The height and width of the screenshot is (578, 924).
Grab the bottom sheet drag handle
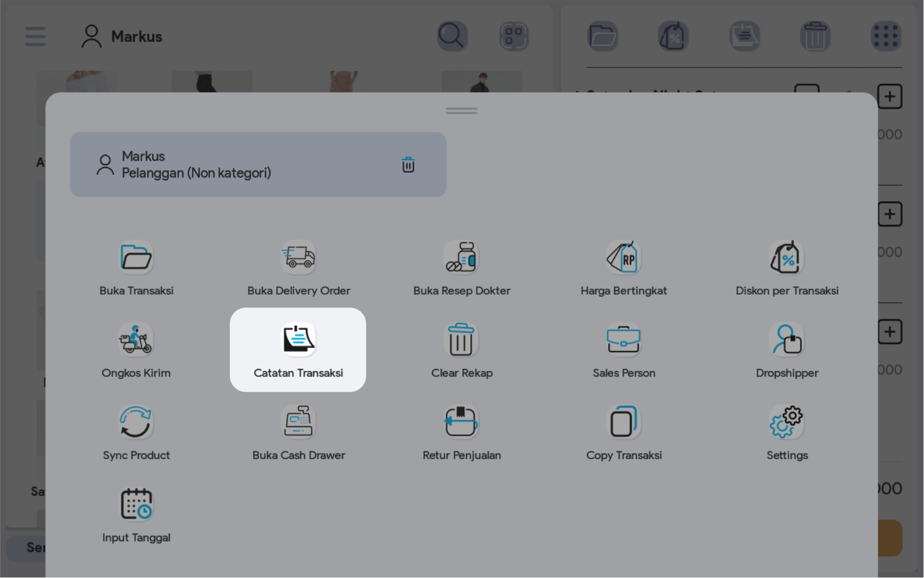[x=461, y=111]
